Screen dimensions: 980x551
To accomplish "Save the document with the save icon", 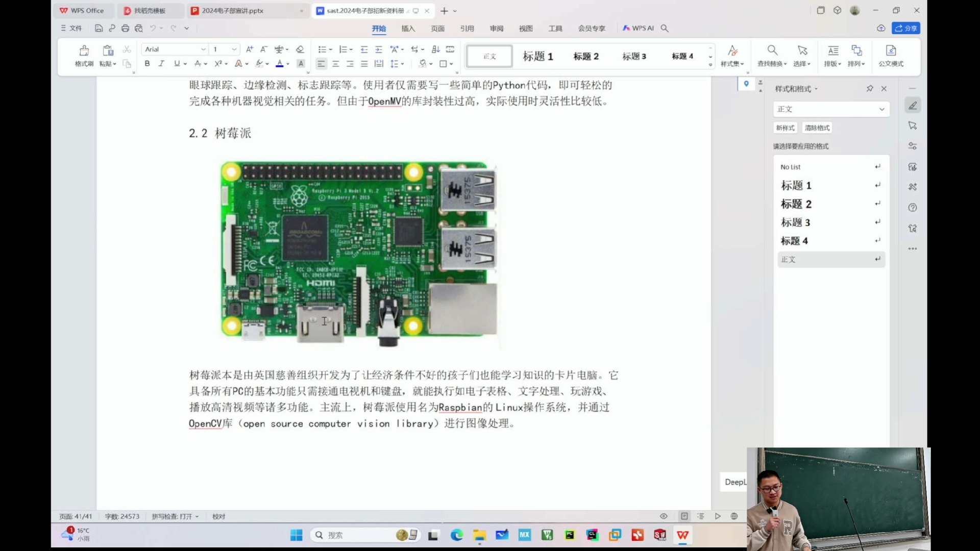I will click(x=99, y=29).
